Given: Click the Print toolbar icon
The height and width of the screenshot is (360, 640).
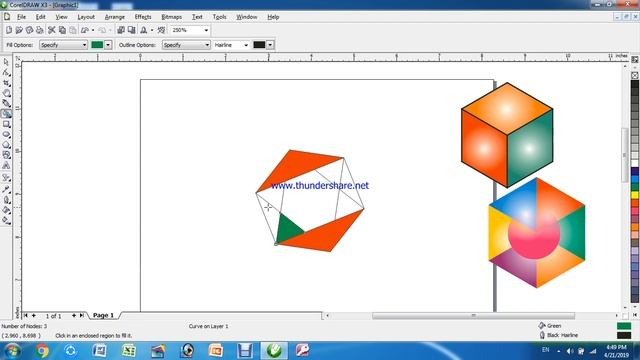Looking at the screenshot, I should click(x=39, y=30).
